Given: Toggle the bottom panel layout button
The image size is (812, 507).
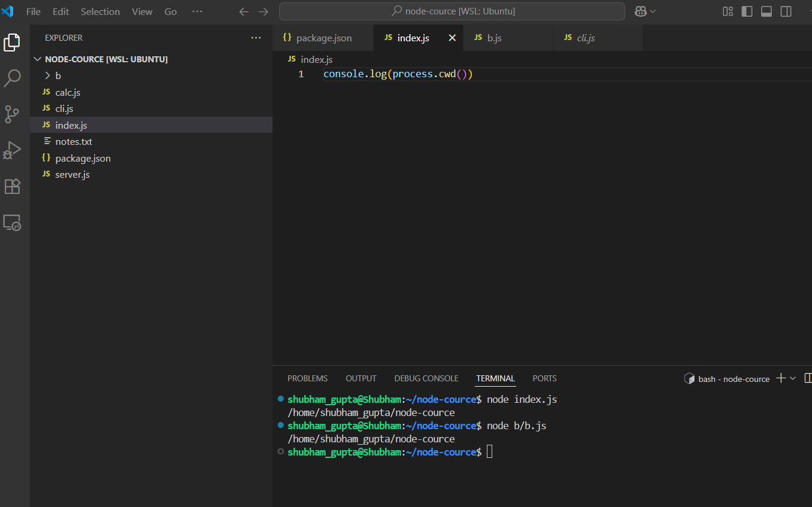Looking at the screenshot, I should [x=766, y=11].
